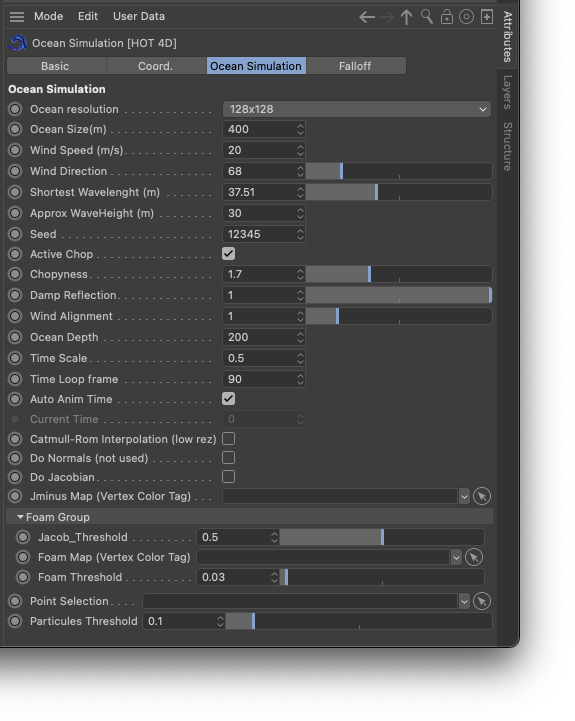The width and height of the screenshot is (575, 721).
Task: Collapse the Foam Group section
Action: [20, 517]
